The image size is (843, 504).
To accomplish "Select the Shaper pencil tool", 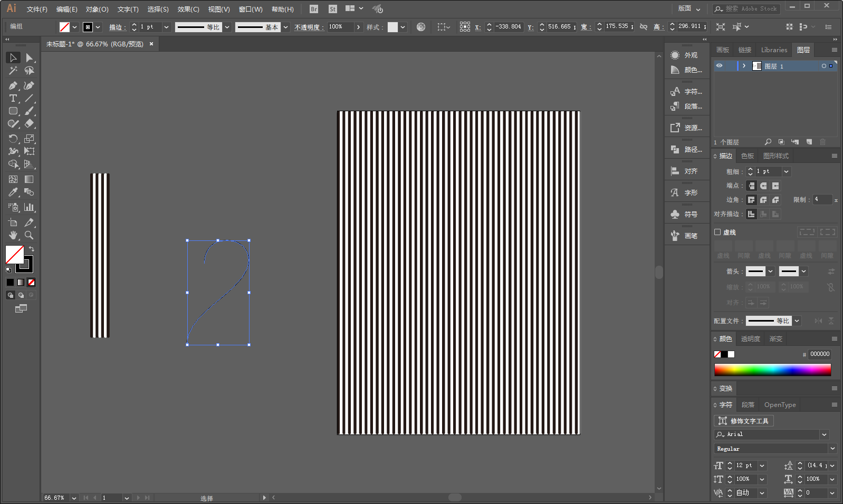I will (x=13, y=123).
